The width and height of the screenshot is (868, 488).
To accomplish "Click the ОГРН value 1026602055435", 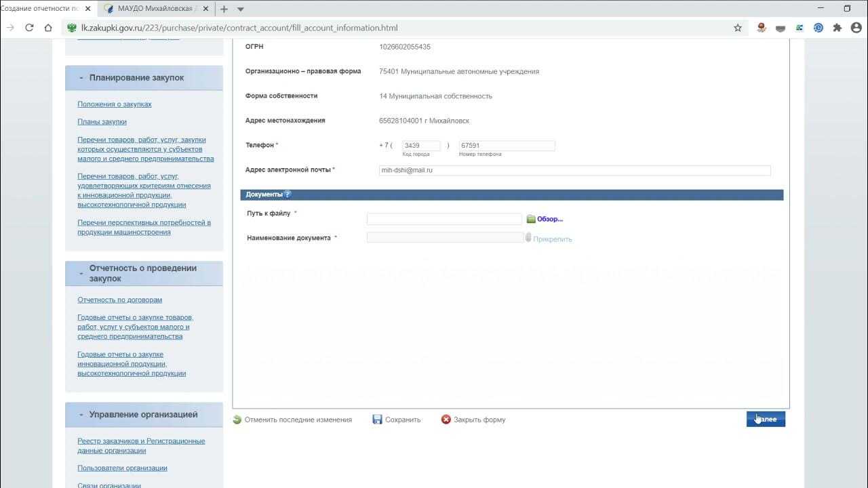I will (405, 47).
